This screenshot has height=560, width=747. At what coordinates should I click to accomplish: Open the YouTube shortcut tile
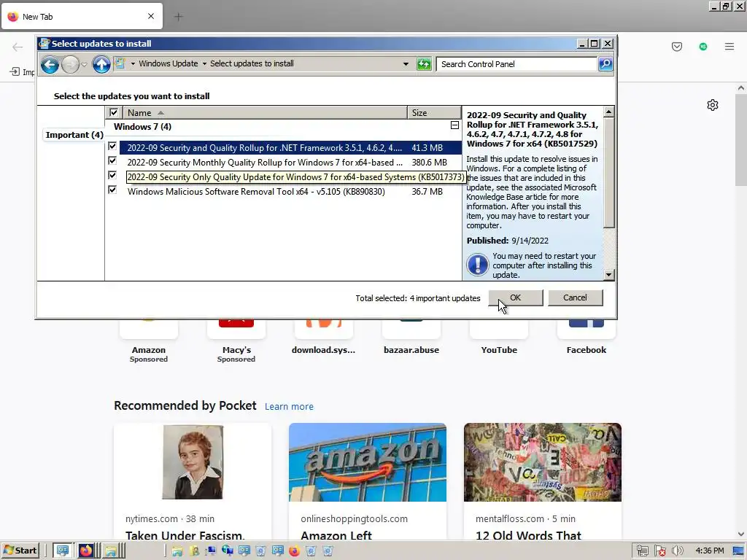click(499, 338)
